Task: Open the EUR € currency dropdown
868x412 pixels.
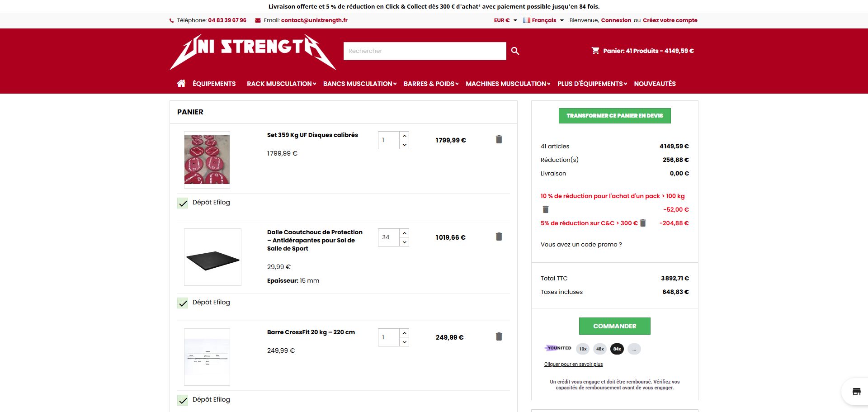Action: click(505, 20)
